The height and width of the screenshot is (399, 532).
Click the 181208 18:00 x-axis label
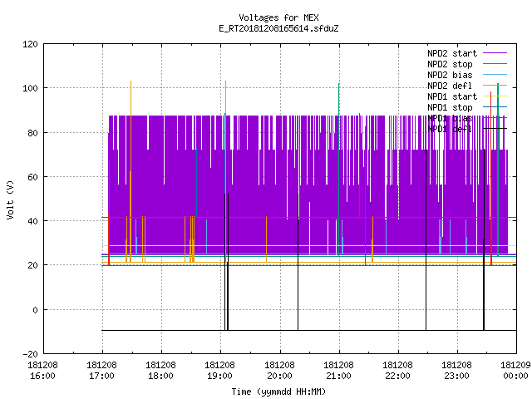[160, 370]
